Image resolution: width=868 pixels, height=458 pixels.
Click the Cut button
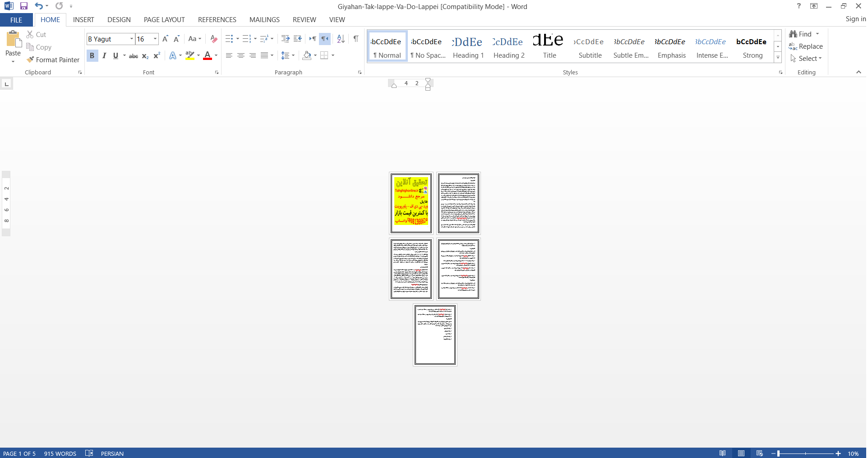36,34
